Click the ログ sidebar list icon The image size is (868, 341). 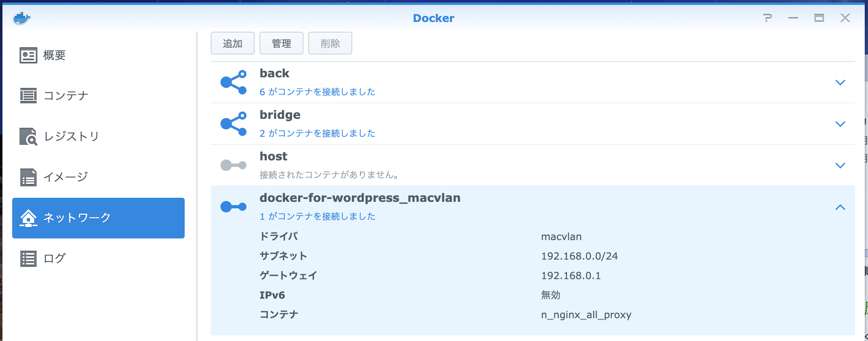tap(28, 258)
